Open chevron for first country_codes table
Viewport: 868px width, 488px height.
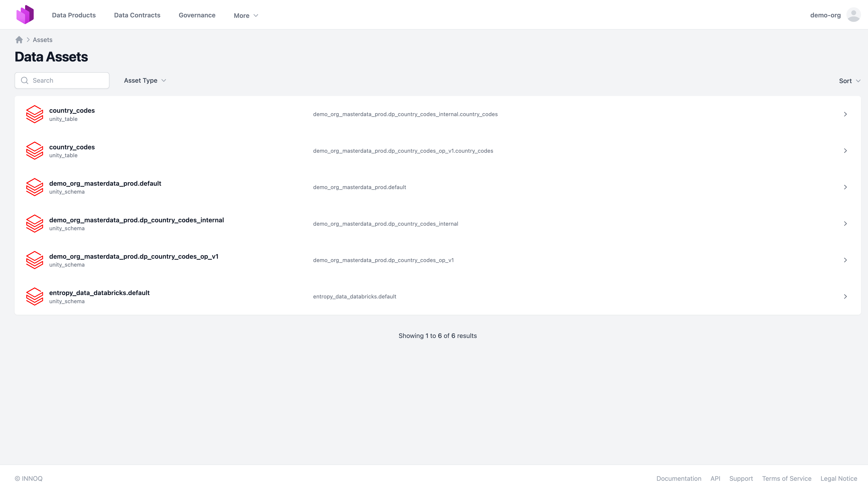click(x=845, y=114)
